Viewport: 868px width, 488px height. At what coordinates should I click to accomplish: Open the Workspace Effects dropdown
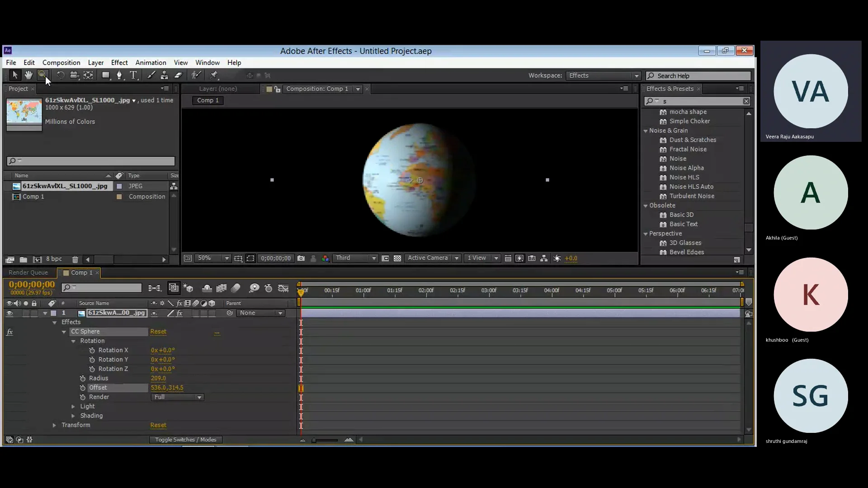coord(603,75)
